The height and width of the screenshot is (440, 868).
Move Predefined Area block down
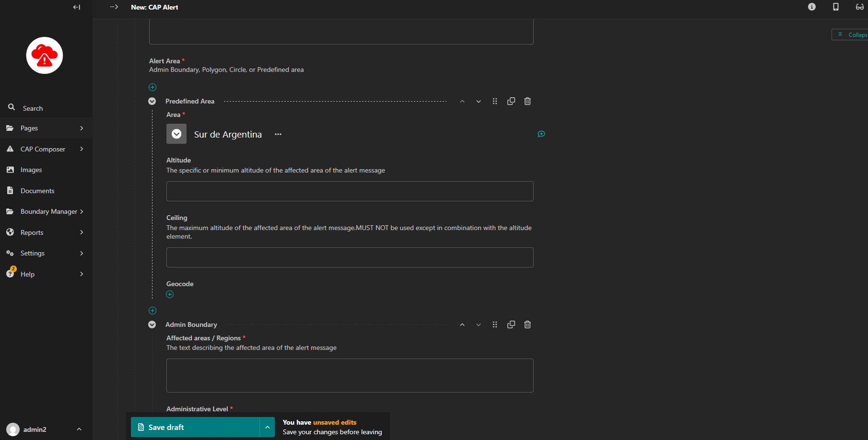point(479,101)
